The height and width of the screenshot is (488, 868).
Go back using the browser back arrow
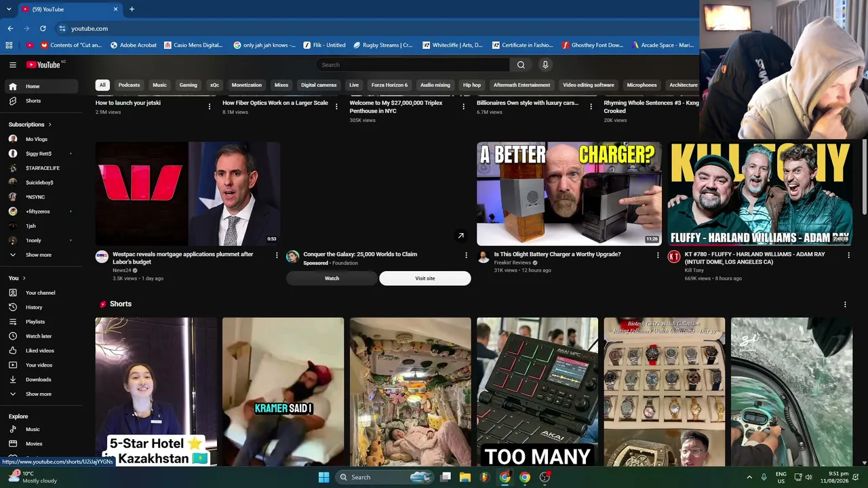pos(10,28)
